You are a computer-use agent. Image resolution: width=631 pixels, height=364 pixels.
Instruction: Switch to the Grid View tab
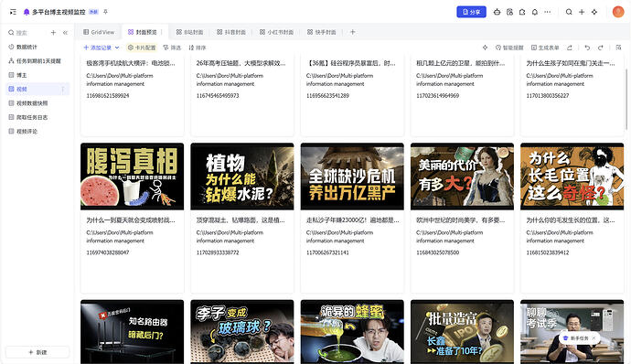pos(99,32)
